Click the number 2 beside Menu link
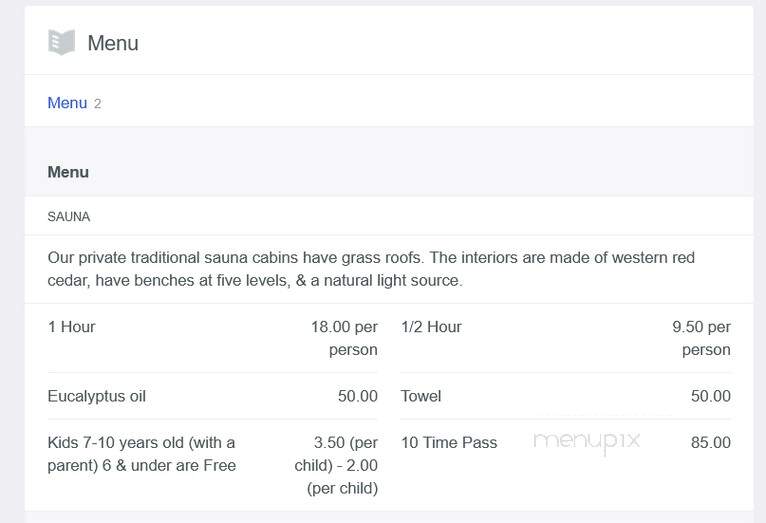The image size is (766, 523). [98, 104]
